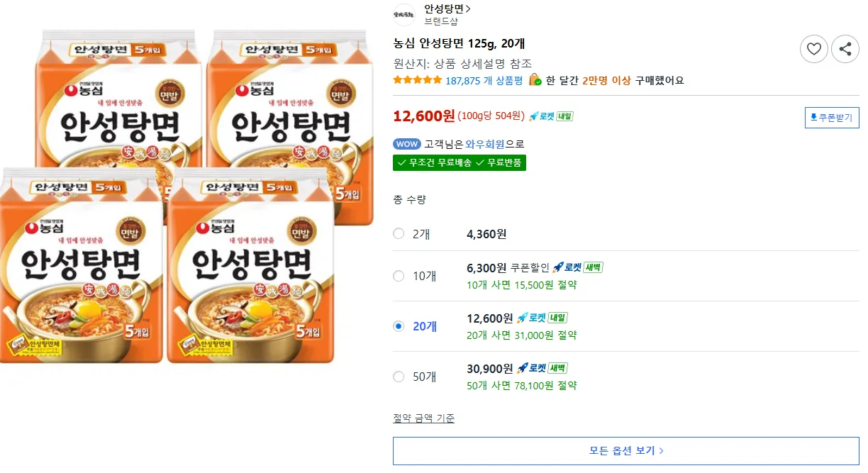868x473 pixels.
Task: Click the Rocket delivery badge beside the main price
Action: (551, 116)
